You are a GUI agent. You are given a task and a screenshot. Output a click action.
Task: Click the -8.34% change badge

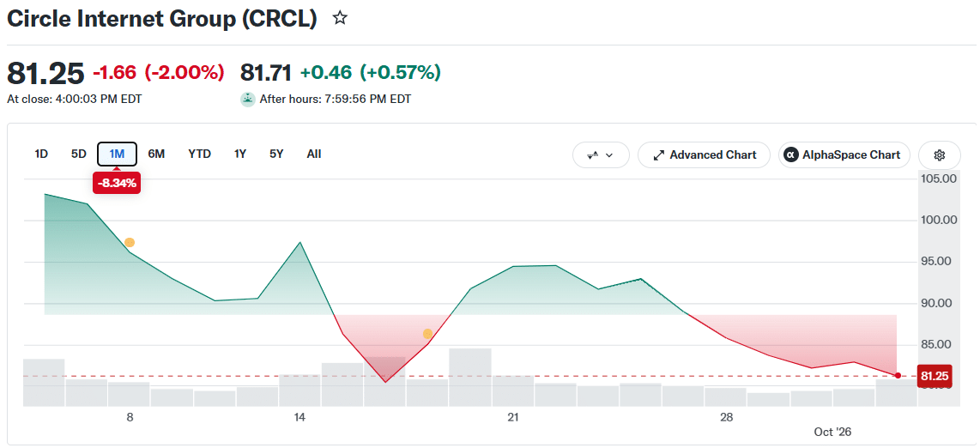(116, 183)
